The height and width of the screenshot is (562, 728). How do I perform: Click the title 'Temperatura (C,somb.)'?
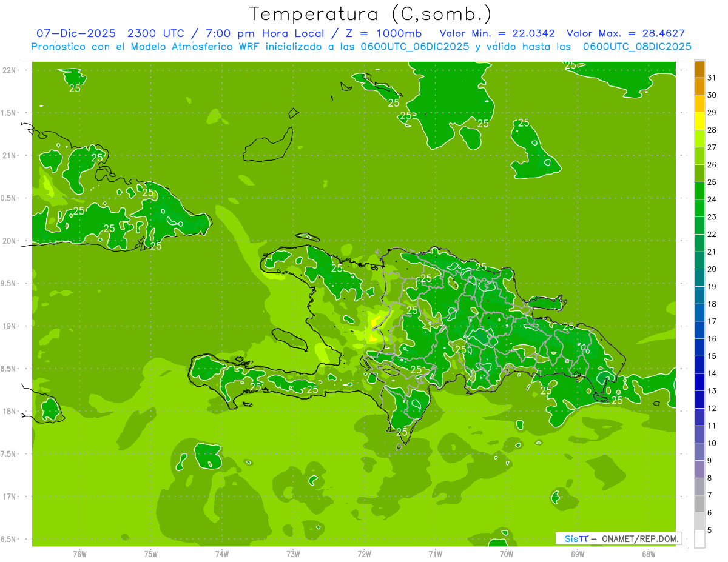(371, 14)
